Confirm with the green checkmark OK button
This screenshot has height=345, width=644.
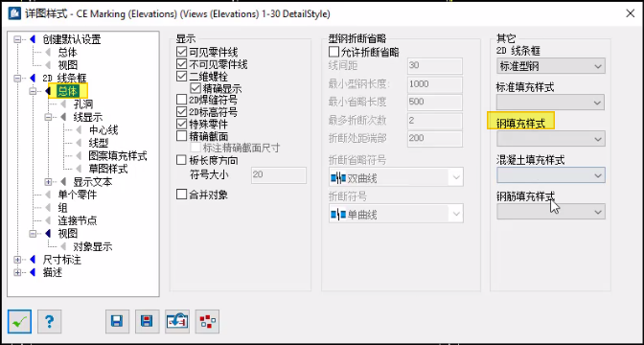(19, 322)
